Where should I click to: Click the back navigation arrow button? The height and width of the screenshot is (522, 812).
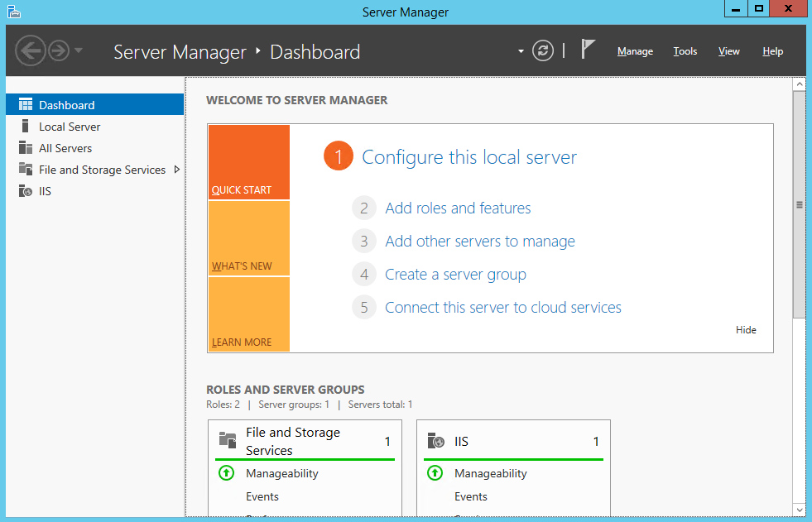[30, 51]
